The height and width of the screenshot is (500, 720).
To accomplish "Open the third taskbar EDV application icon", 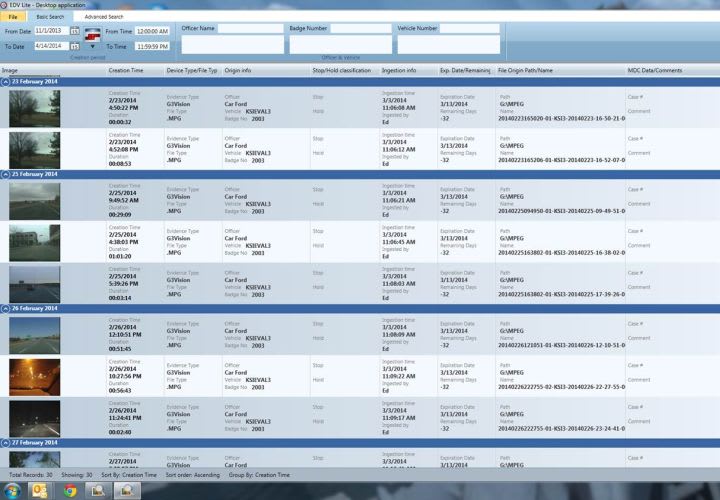I will click(99, 490).
